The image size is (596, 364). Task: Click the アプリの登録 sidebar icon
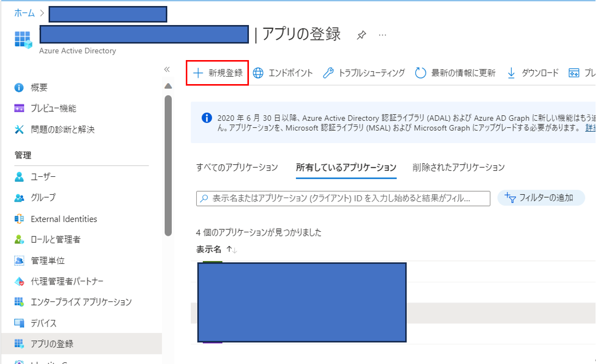tap(19, 344)
